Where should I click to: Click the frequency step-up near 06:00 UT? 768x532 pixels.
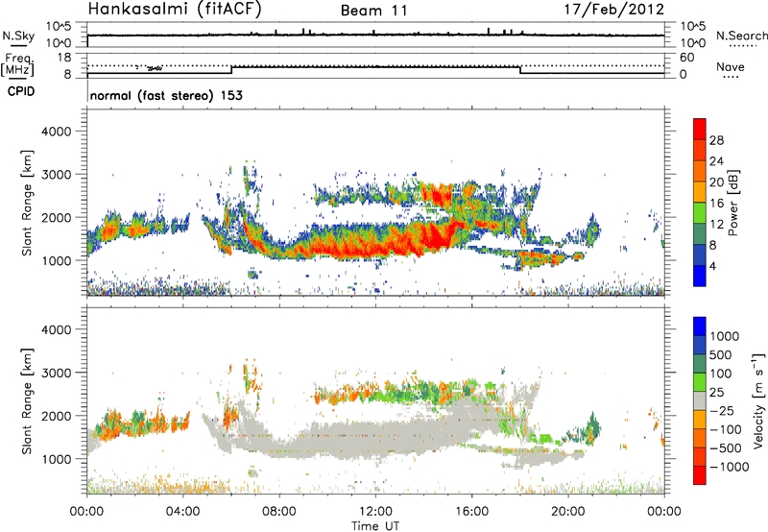[231, 70]
